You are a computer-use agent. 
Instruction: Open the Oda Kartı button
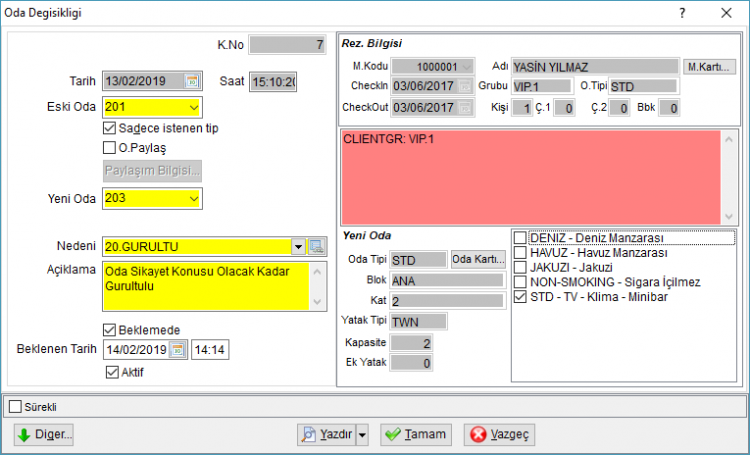coord(478,259)
